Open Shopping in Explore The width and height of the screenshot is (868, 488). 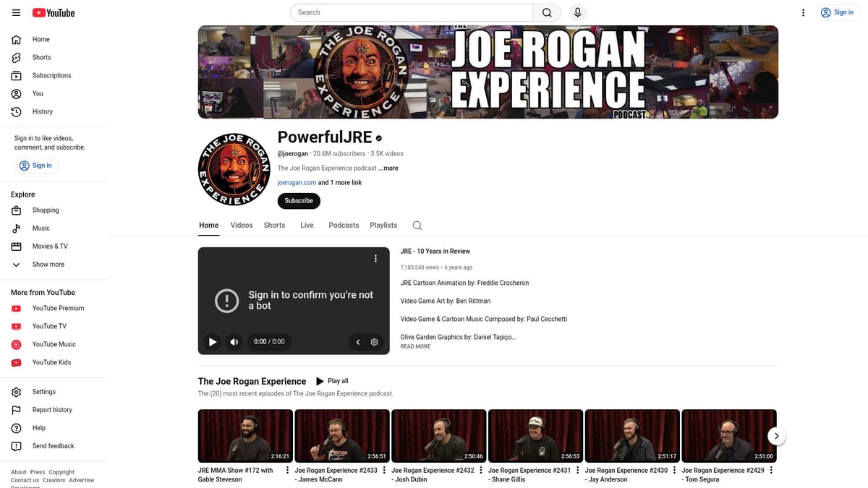point(54,210)
